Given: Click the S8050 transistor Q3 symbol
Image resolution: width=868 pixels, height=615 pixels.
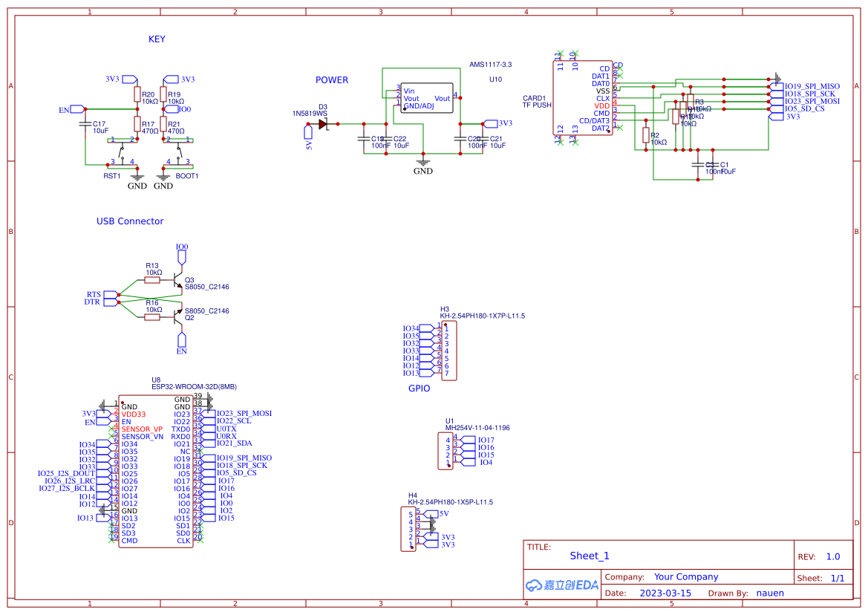Looking at the screenshot, I should 177,279.
